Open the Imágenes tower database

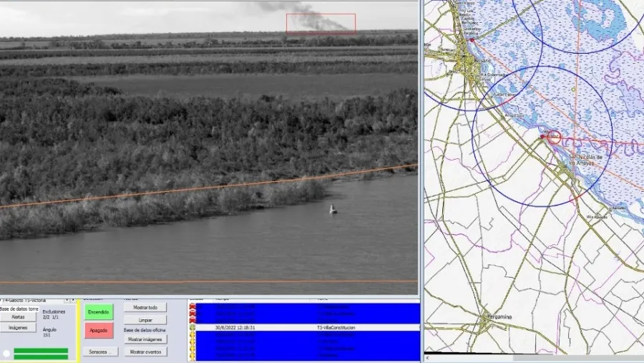(x=18, y=327)
